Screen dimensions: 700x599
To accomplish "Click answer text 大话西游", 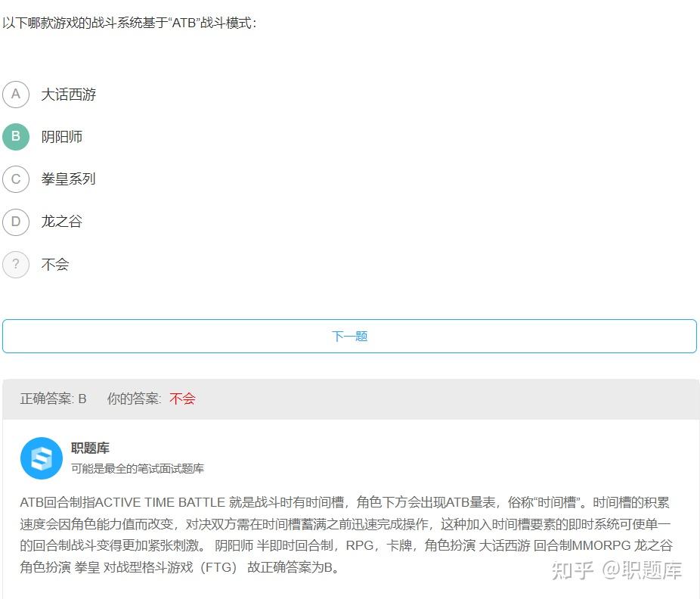I will [x=69, y=95].
